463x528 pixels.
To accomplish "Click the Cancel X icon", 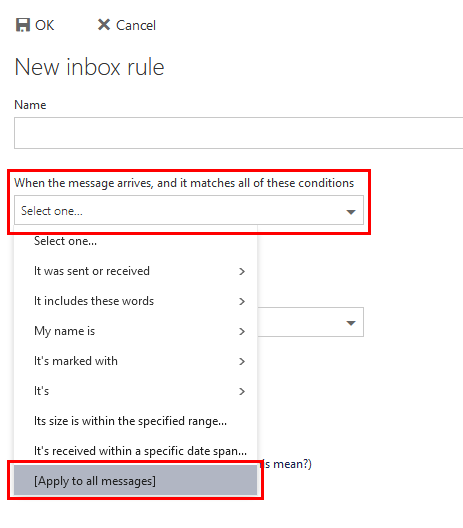I will [104, 25].
